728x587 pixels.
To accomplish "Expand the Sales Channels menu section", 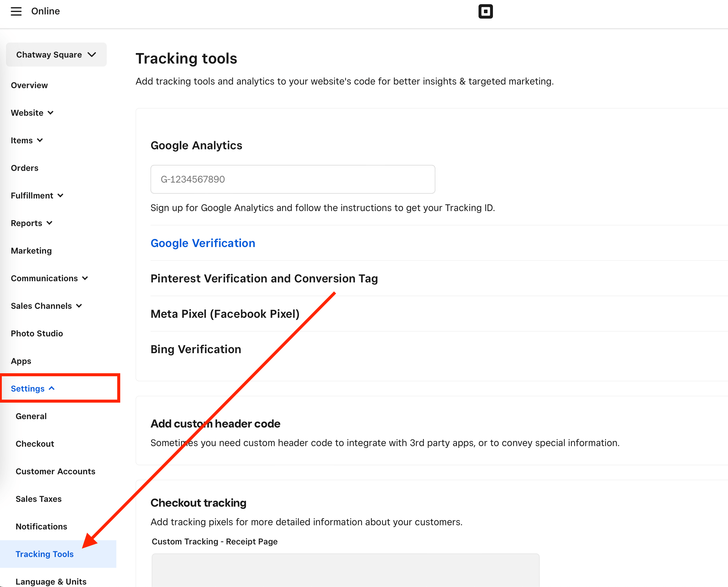I will [x=46, y=306].
